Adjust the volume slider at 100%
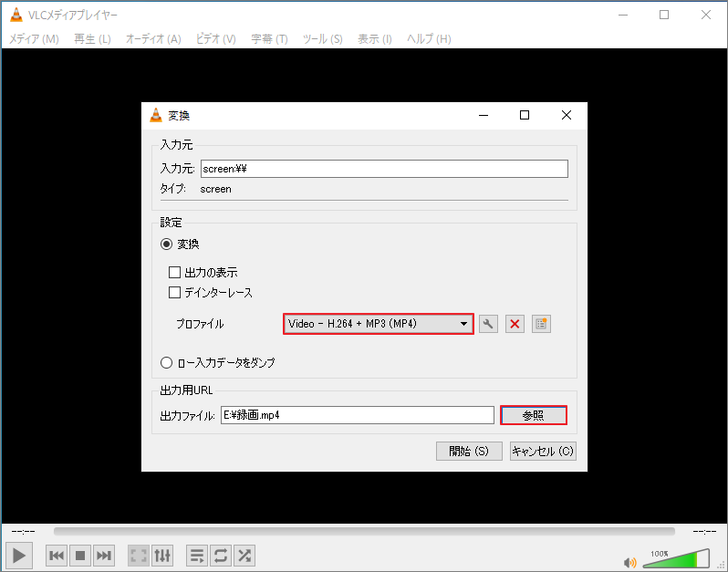This screenshot has height=572, width=728. [x=677, y=559]
